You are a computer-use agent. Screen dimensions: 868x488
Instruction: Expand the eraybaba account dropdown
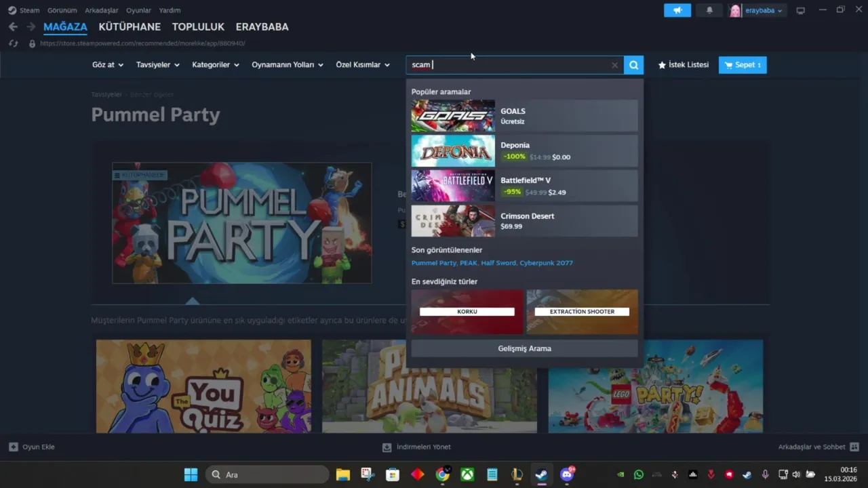click(x=764, y=10)
